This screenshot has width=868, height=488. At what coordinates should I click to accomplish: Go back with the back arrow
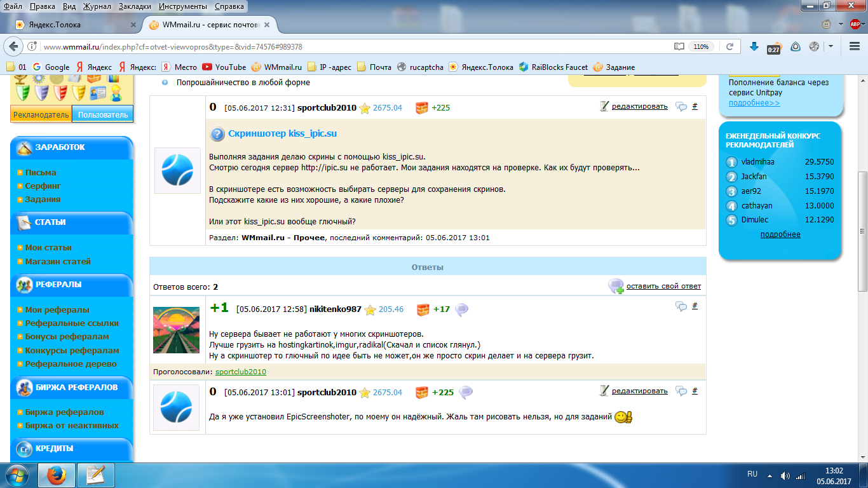click(13, 46)
